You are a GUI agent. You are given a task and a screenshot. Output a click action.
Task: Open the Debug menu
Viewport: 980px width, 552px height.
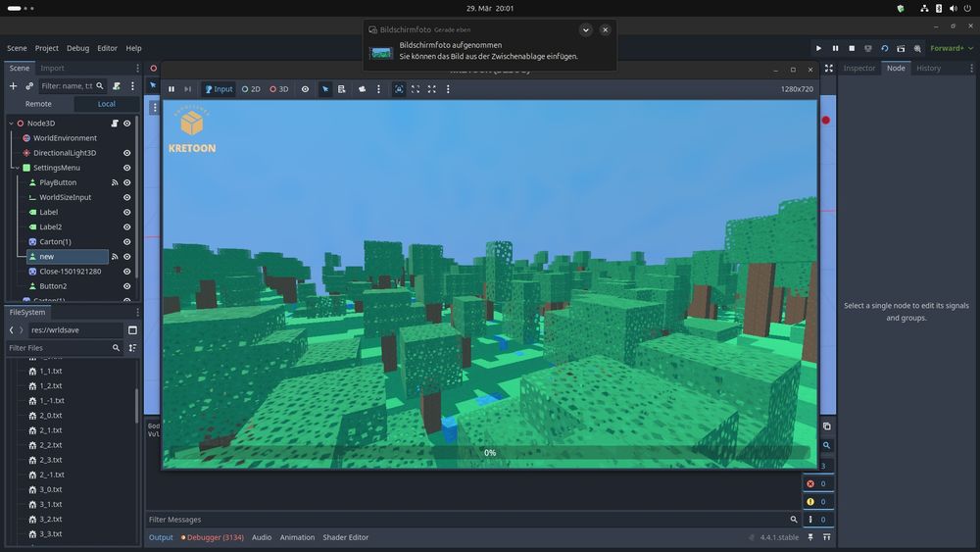(x=78, y=48)
